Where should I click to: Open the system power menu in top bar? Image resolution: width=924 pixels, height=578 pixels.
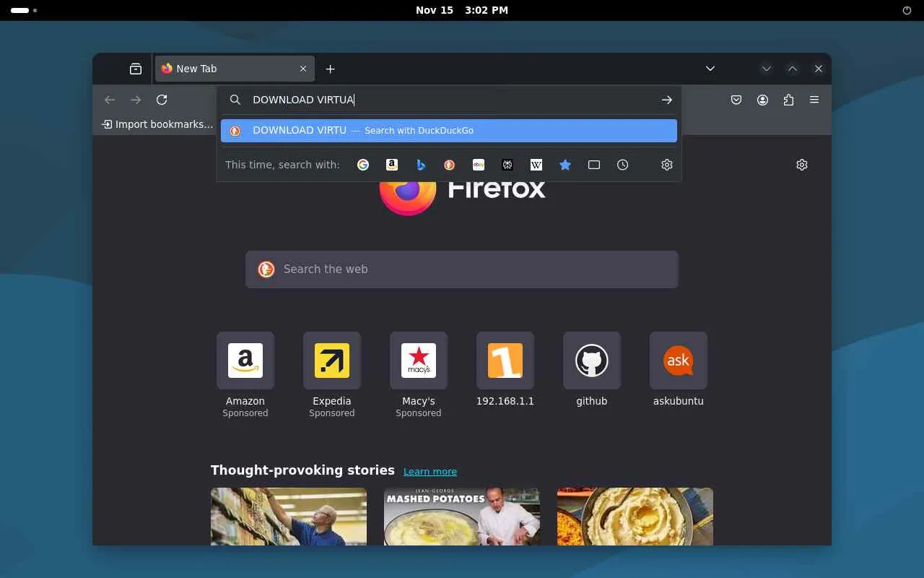coord(907,10)
